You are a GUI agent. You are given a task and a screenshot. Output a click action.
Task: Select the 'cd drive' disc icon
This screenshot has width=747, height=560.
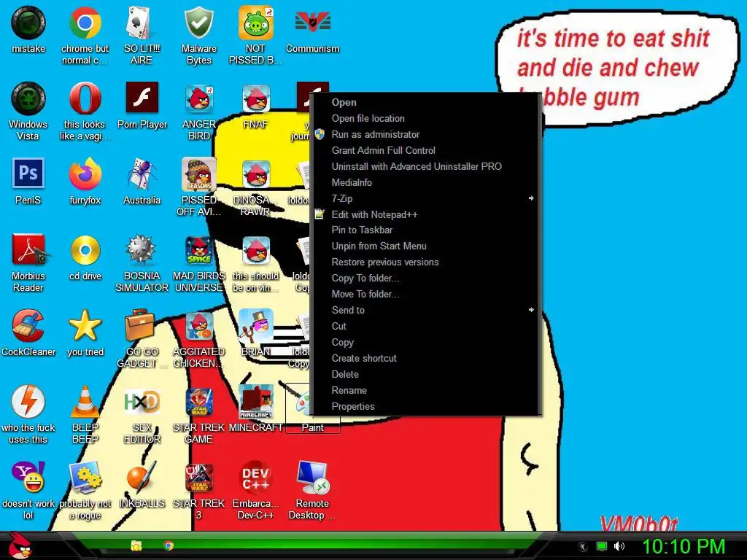(85, 257)
